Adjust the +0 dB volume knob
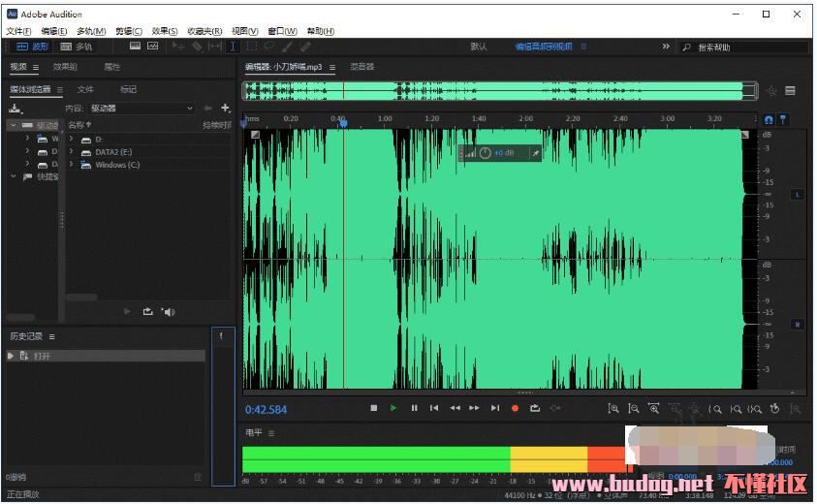Viewport: 817px width, 504px height. point(486,153)
